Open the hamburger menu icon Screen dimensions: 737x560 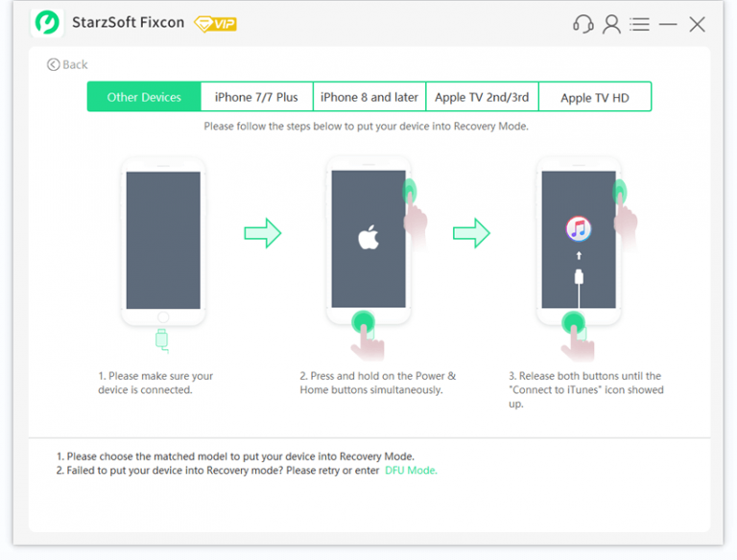click(x=640, y=24)
